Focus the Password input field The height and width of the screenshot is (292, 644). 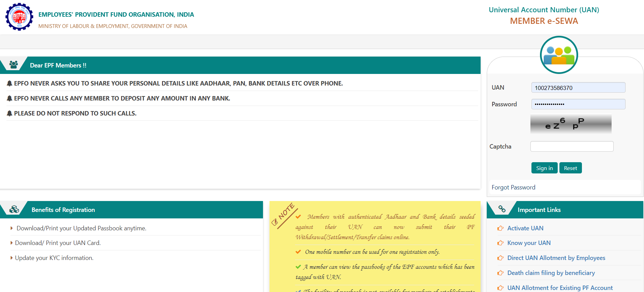click(x=578, y=104)
